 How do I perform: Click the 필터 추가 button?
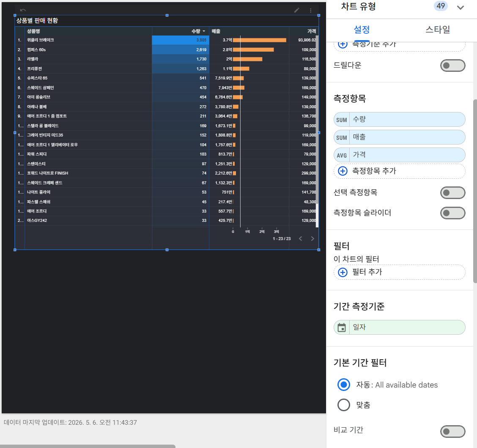400,272
